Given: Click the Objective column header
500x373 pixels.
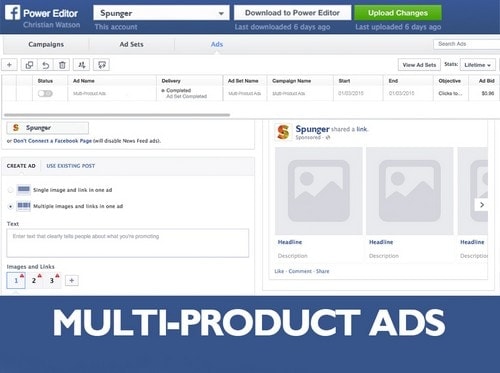Looking at the screenshot, I should tap(450, 81).
